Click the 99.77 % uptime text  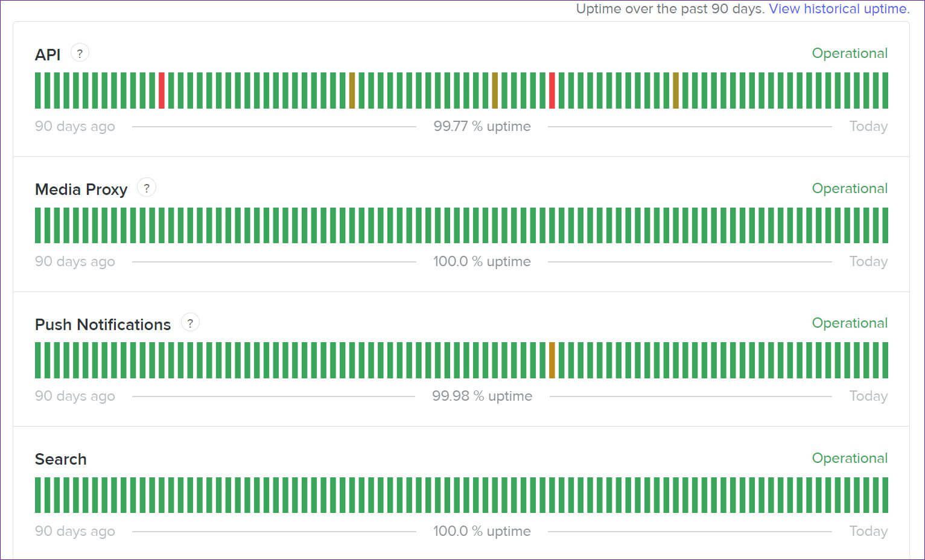[482, 126]
